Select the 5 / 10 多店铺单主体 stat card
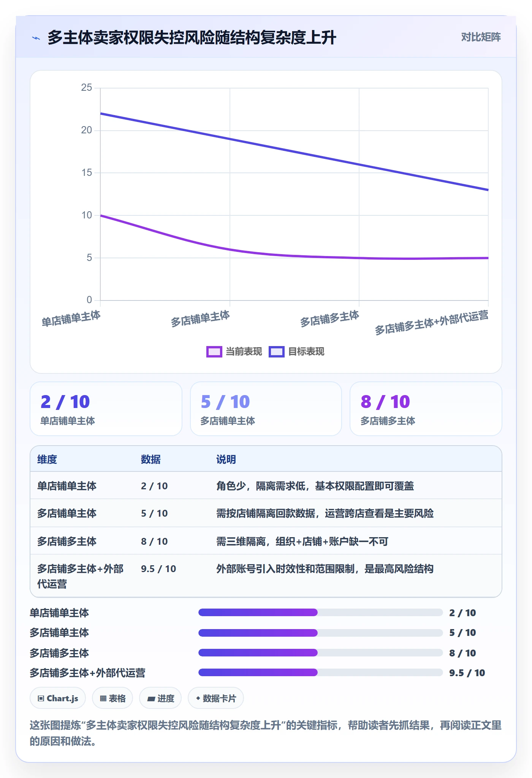532x778 pixels. pos(266,409)
